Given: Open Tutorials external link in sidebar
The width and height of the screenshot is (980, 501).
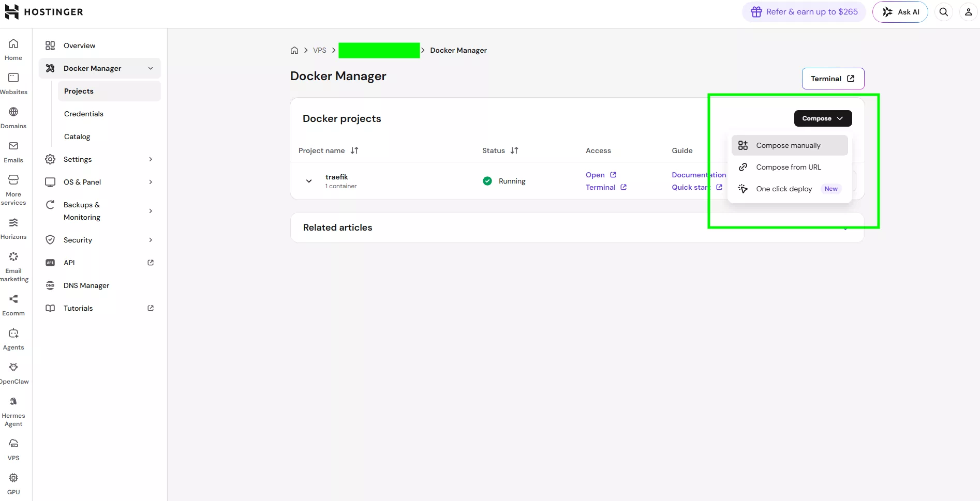Looking at the screenshot, I should point(100,308).
